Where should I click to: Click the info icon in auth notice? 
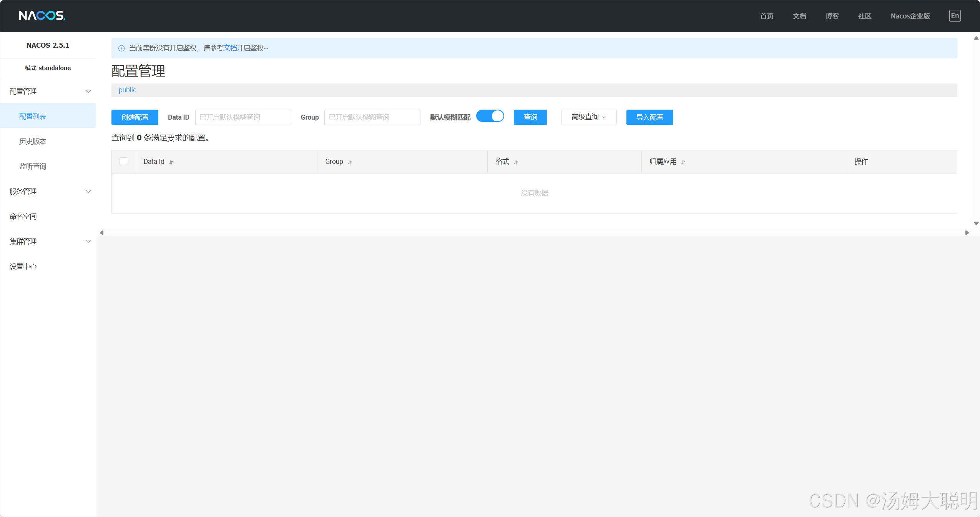pos(121,48)
